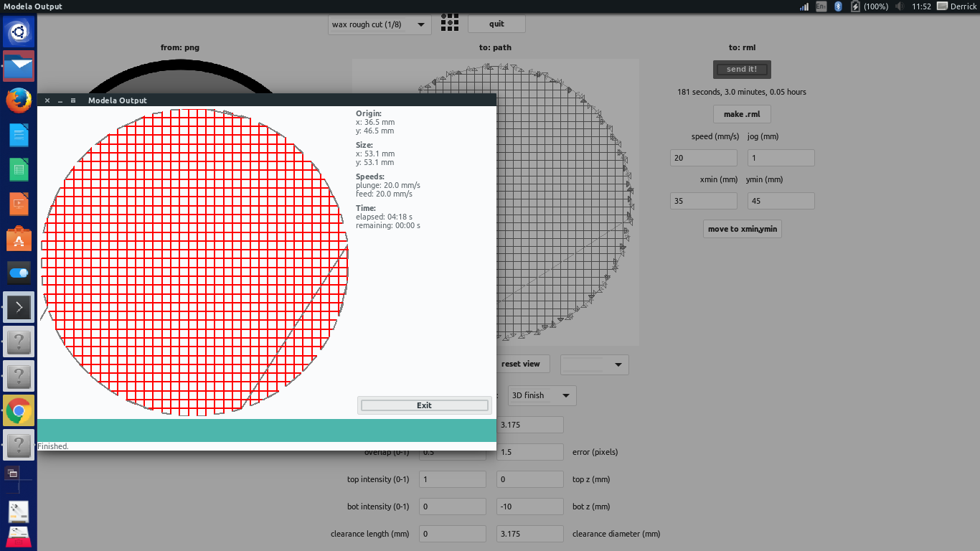Screen dimensions: 980x551
Task: Focus the bot intensity (0-1) field
Action: click(x=453, y=507)
